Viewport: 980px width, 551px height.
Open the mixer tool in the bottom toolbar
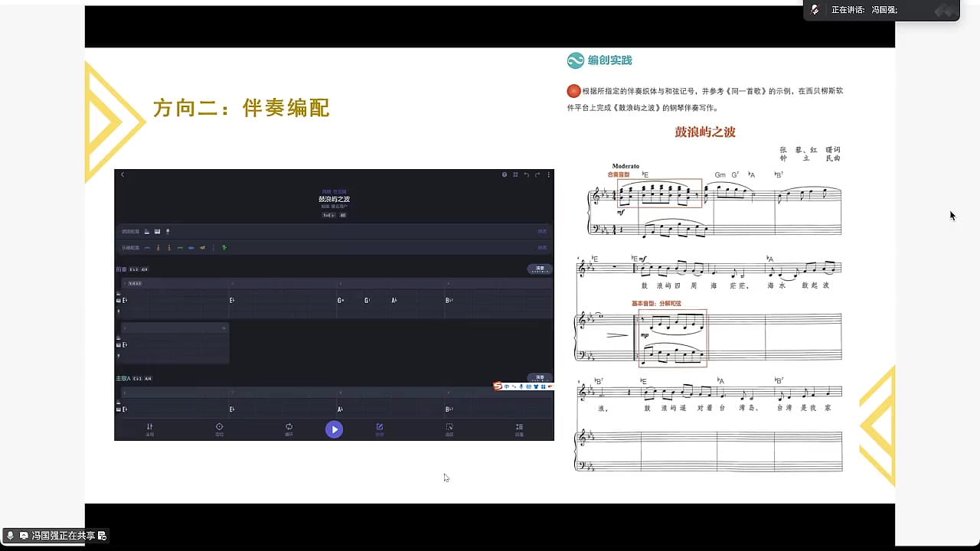149,429
